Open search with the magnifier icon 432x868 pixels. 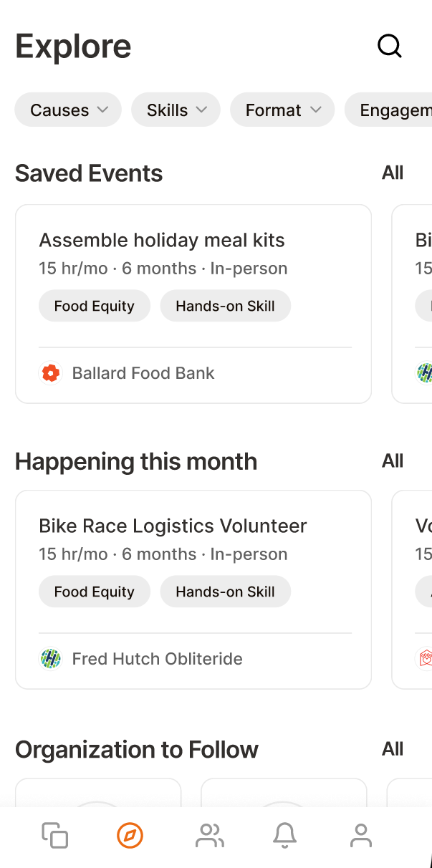point(390,46)
